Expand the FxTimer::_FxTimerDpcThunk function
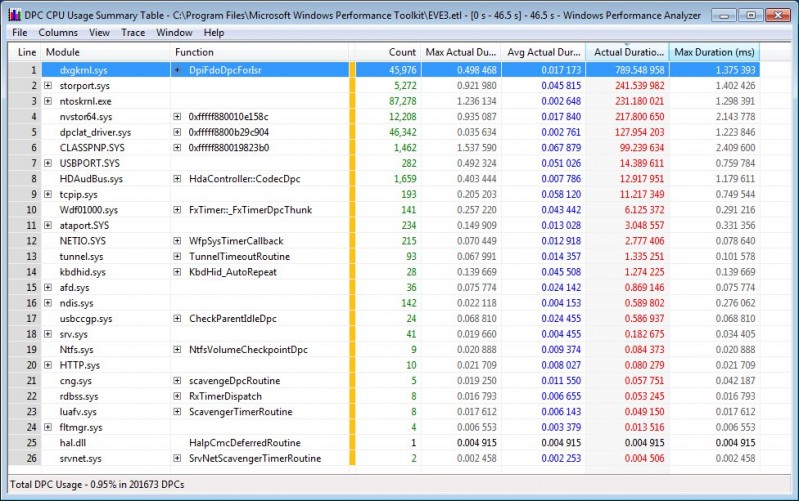Screen dimensions: 799x501 pos(177,209)
